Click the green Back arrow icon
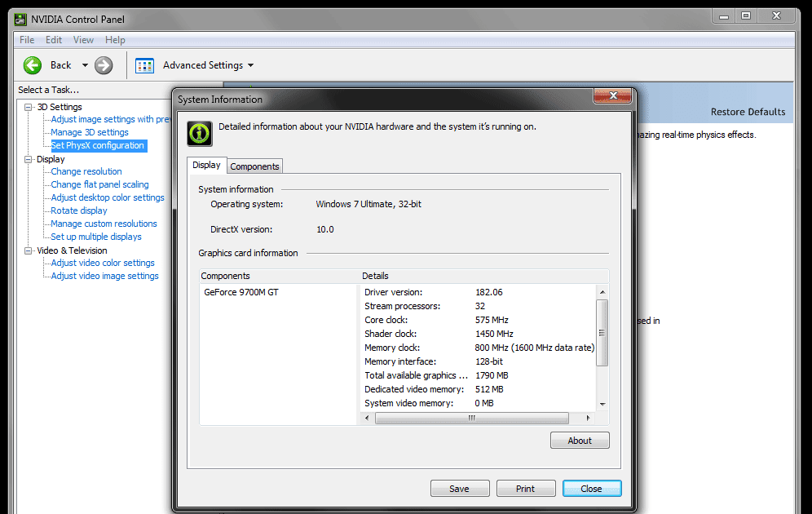This screenshot has height=514, width=812. pos(33,65)
